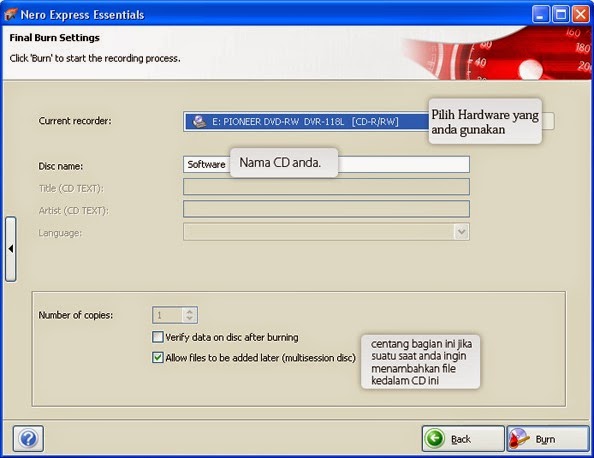This screenshot has height=458, width=594.
Task: Maximize the Nero Express window
Action: coord(560,14)
